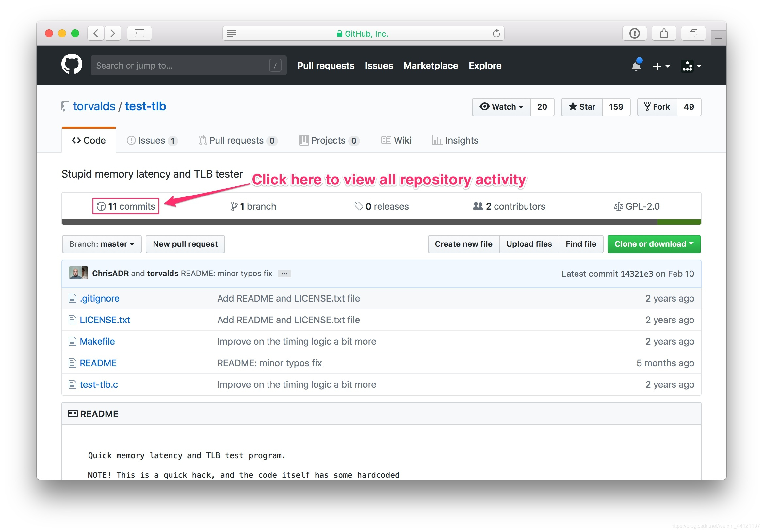Image resolution: width=763 pixels, height=532 pixels.
Task: Click the New pull request button
Action: [185, 244]
